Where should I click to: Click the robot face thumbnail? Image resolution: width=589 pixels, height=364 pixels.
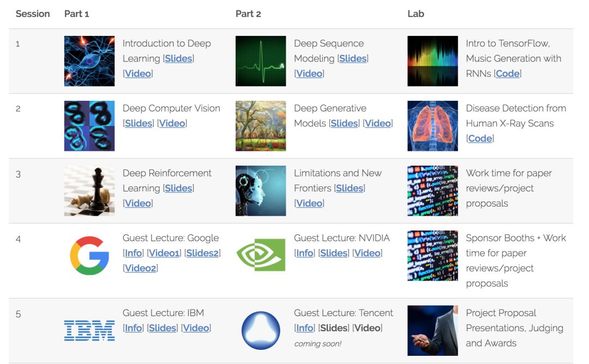pyautogui.click(x=261, y=191)
